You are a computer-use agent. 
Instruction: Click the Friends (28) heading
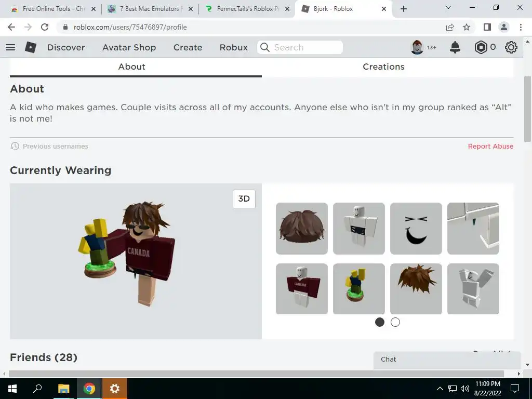[x=44, y=357]
